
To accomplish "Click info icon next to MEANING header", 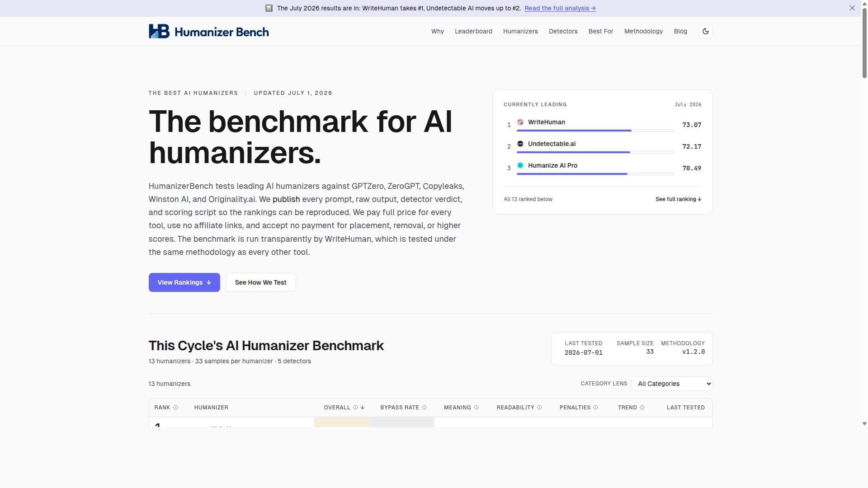I will coord(476,408).
